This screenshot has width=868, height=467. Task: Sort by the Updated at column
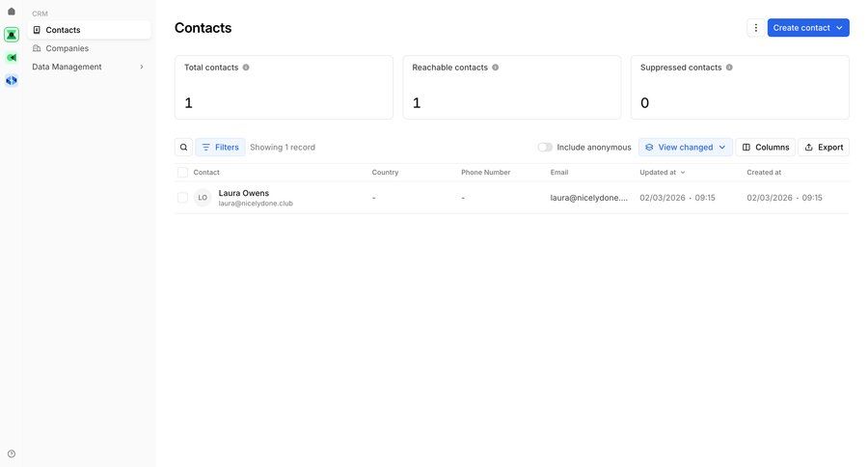click(662, 173)
